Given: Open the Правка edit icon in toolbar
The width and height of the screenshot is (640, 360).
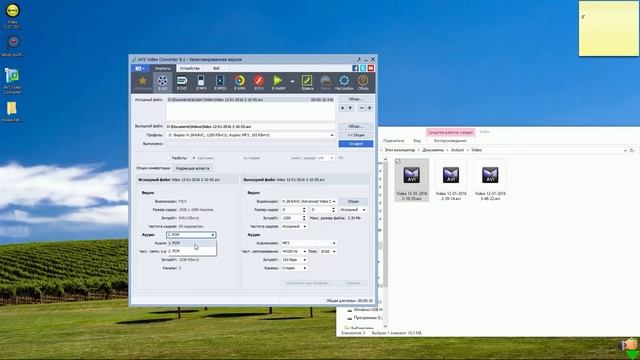Looking at the screenshot, I should tap(307, 82).
